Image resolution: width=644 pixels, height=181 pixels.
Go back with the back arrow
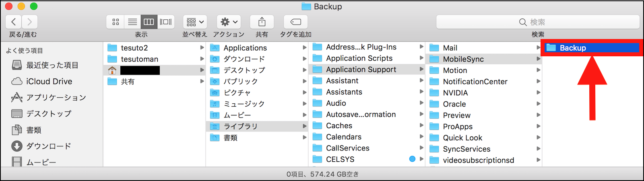pos(14,22)
